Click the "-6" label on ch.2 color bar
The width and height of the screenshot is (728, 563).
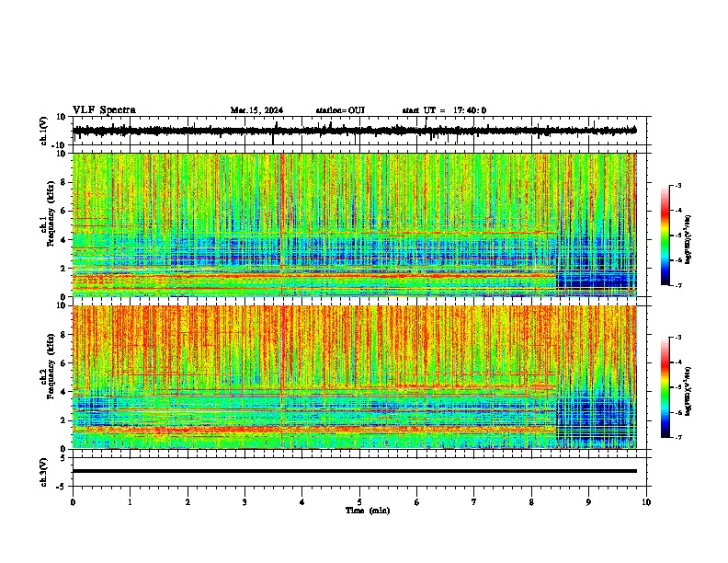coord(678,412)
